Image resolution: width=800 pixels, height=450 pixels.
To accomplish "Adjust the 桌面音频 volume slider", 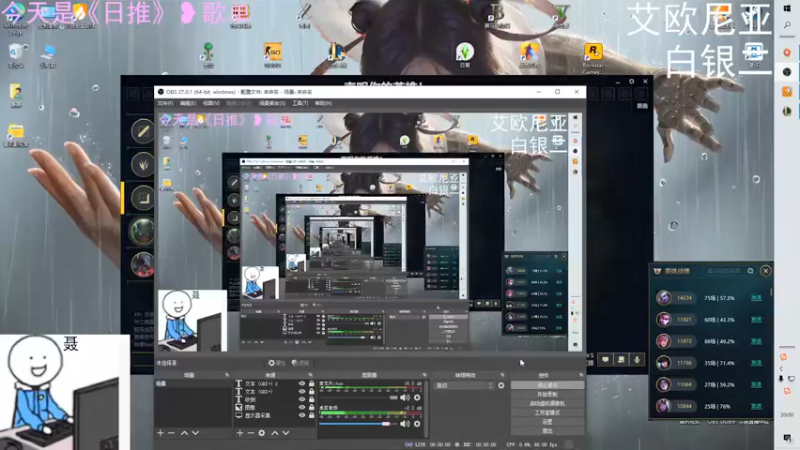I will [x=358, y=423].
